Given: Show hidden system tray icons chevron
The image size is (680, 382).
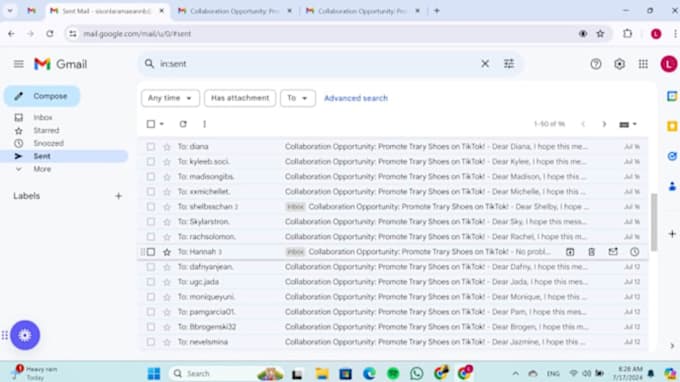Looking at the screenshot, I should [x=515, y=373].
